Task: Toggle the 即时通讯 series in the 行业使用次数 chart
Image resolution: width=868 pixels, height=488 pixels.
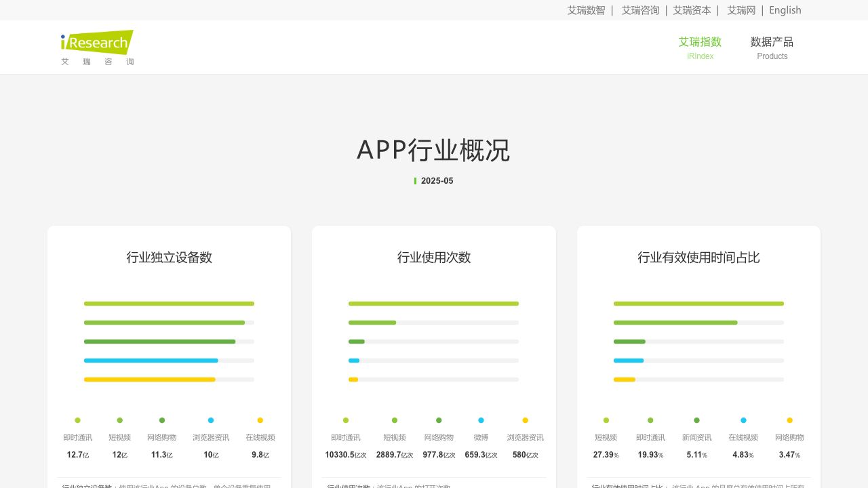Action: 346,420
